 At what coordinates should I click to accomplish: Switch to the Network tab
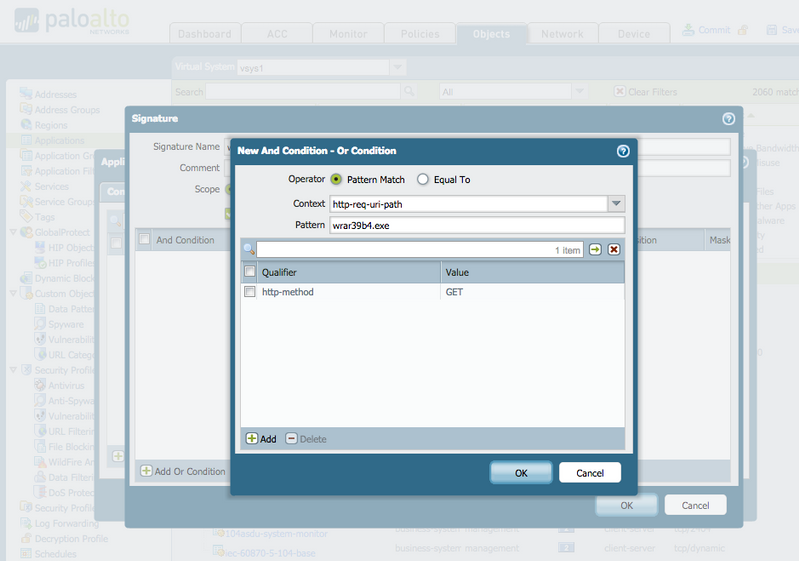562,34
